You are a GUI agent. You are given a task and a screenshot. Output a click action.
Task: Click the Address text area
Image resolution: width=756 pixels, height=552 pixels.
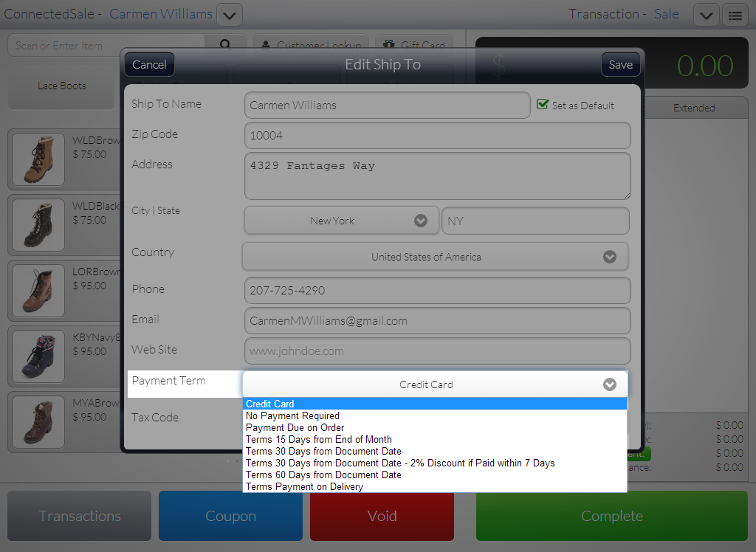click(x=437, y=176)
